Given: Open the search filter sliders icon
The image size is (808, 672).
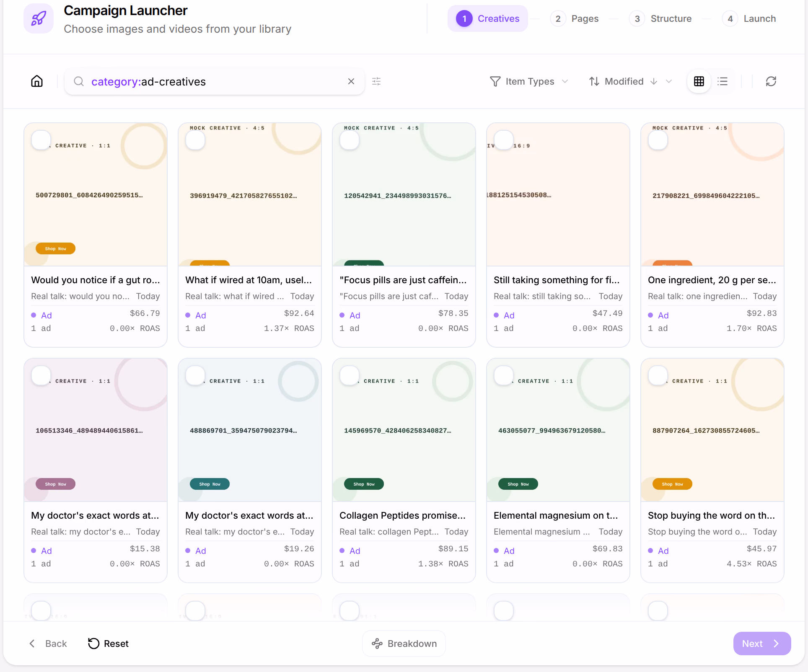Looking at the screenshot, I should coord(376,81).
